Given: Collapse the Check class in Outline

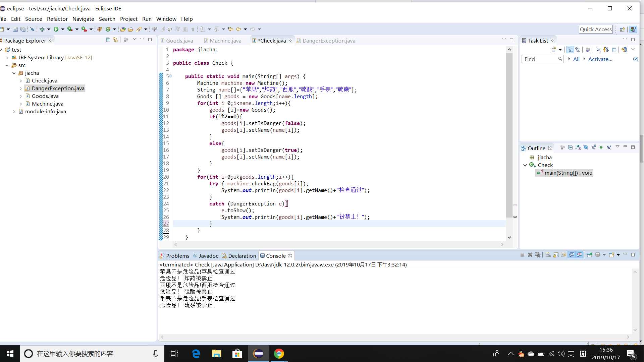Looking at the screenshot, I should pyautogui.click(x=525, y=165).
